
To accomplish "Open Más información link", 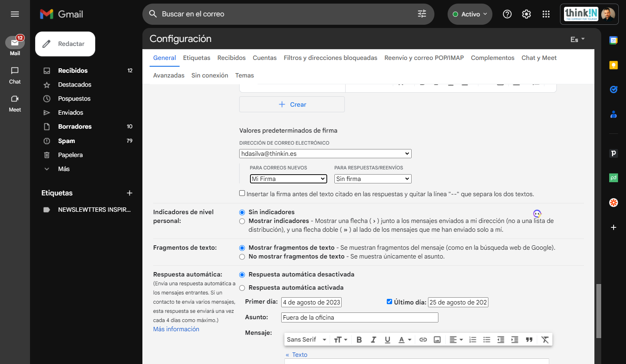I will pyautogui.click(x=176, y=329).
